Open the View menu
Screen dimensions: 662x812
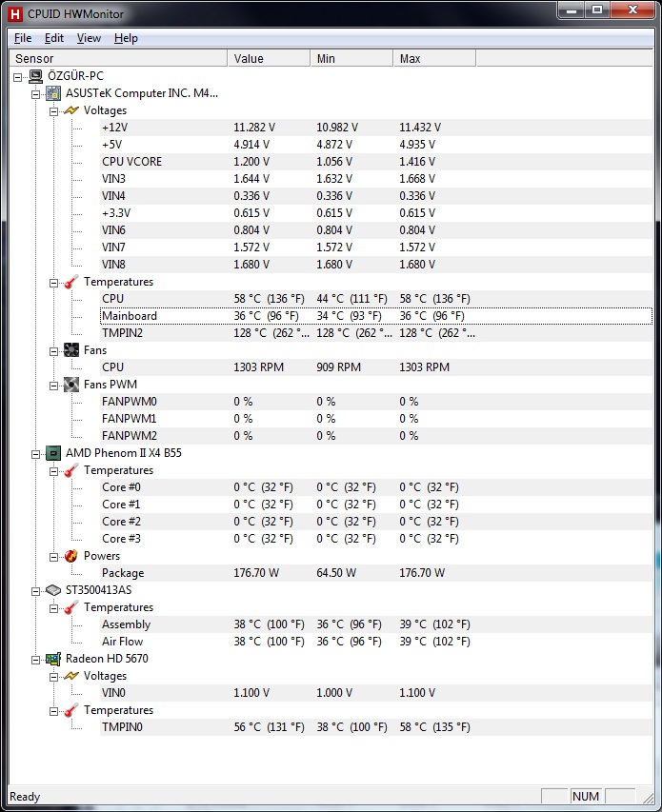pyautogui.click(x=89, y=38)
